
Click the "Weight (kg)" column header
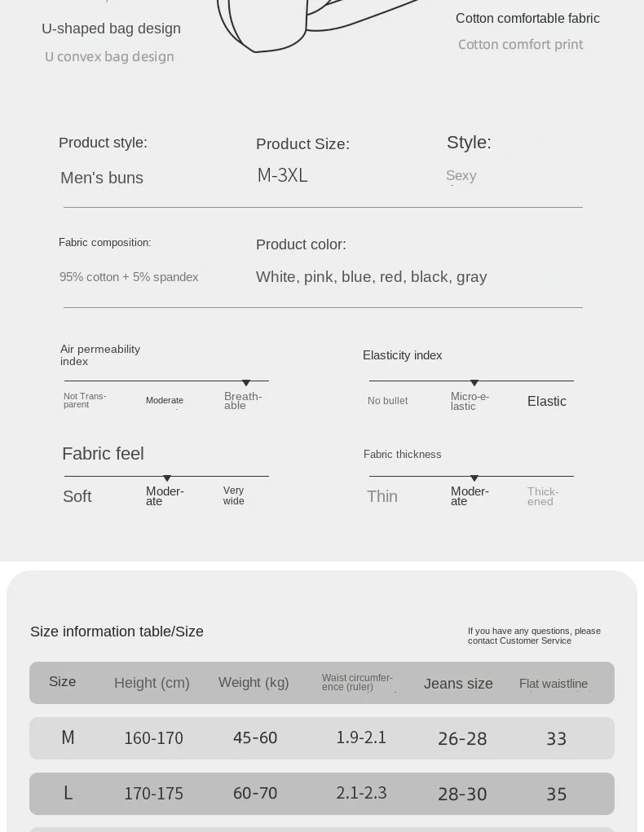click(254, 682)
